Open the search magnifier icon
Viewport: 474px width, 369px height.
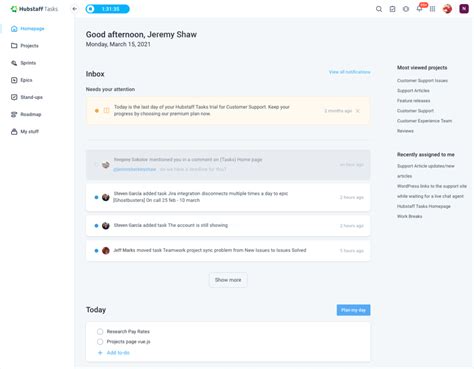(379, 9)
